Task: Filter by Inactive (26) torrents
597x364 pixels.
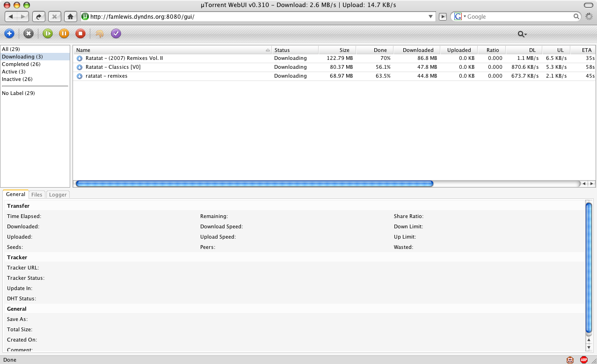Action: point(35,79)
